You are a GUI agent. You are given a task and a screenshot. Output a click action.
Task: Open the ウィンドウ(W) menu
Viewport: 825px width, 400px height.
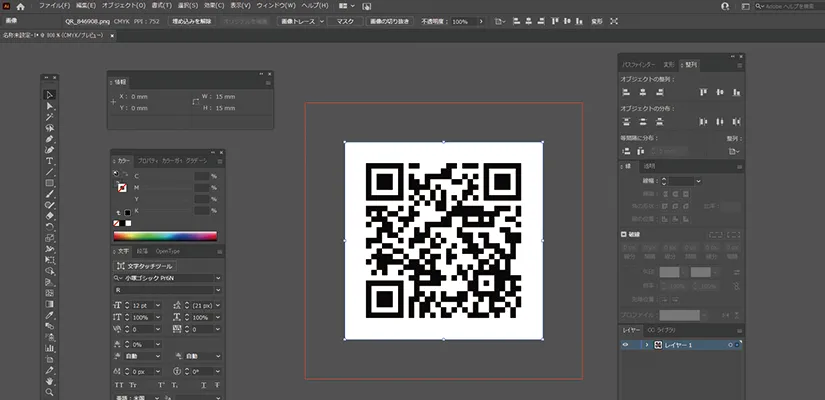pos(276,6)
